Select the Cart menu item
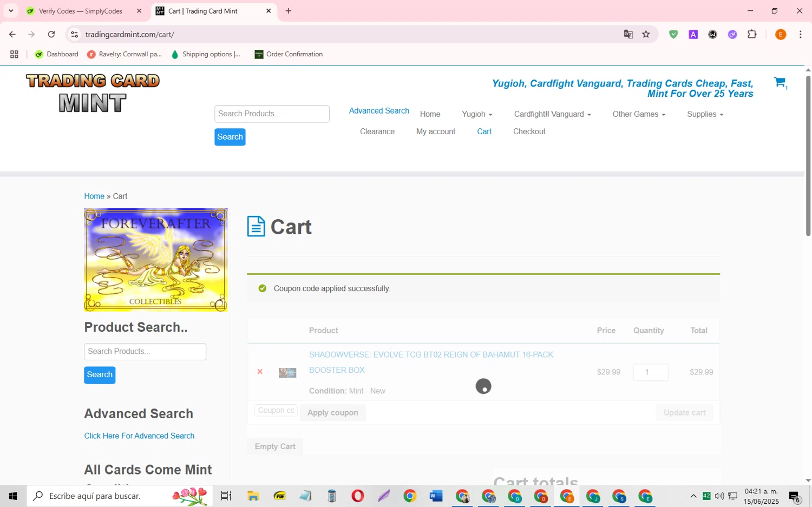 click(484, 131)
